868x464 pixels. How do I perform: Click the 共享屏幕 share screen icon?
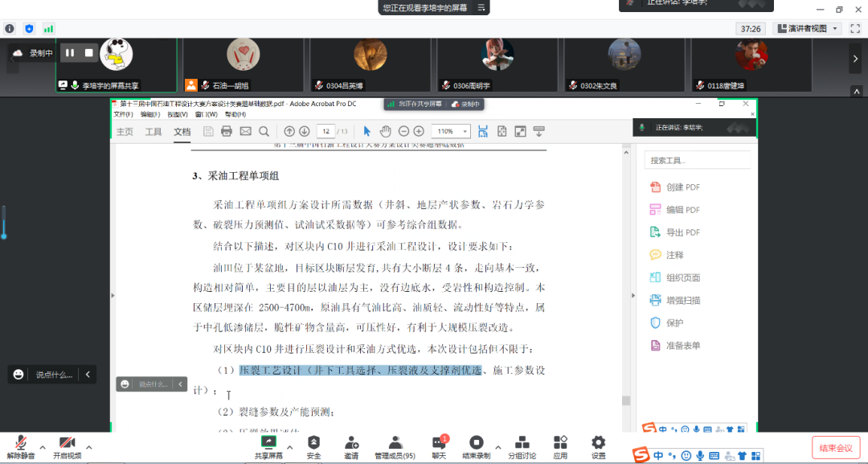click(268, 446)
